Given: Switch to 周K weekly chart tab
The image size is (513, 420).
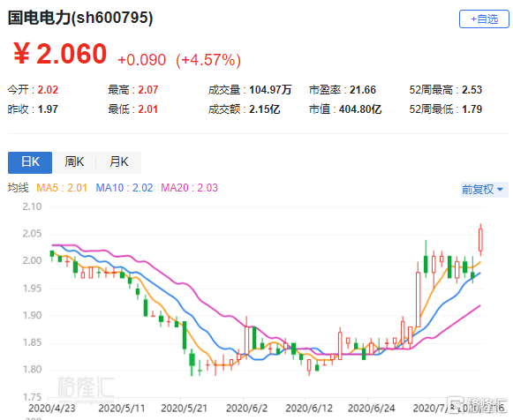Looking at the screenshot, I should 74,162.
